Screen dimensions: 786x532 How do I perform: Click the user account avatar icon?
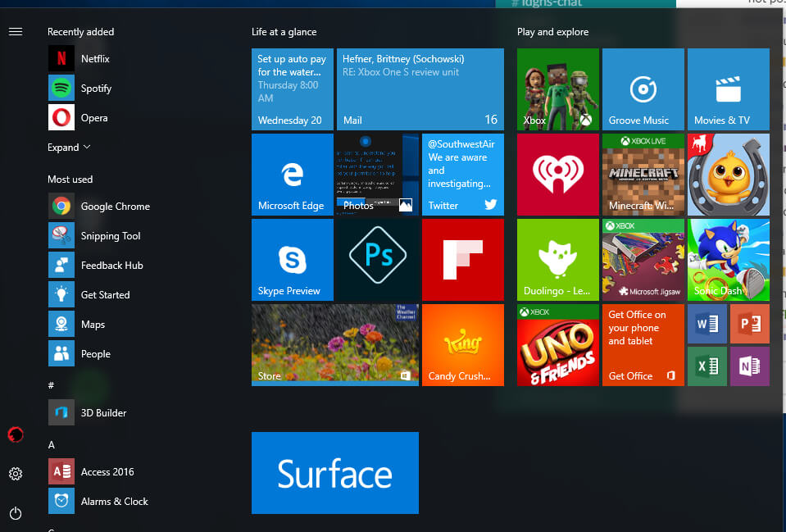[16, 434]
